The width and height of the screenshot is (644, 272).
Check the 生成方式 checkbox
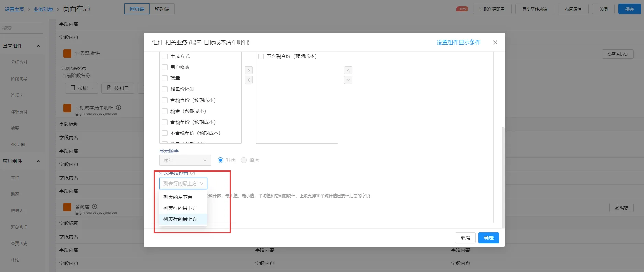tap(165, 56)
